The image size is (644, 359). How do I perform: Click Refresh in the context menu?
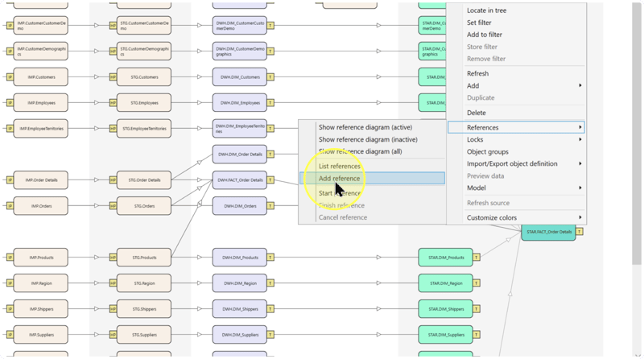[477, 73]
